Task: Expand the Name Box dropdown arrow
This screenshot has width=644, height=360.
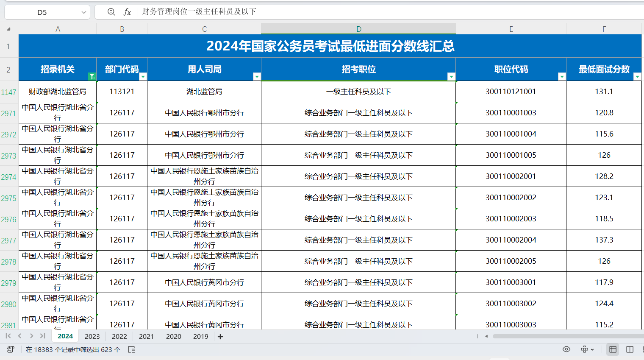Action: (x=84, y=12)
